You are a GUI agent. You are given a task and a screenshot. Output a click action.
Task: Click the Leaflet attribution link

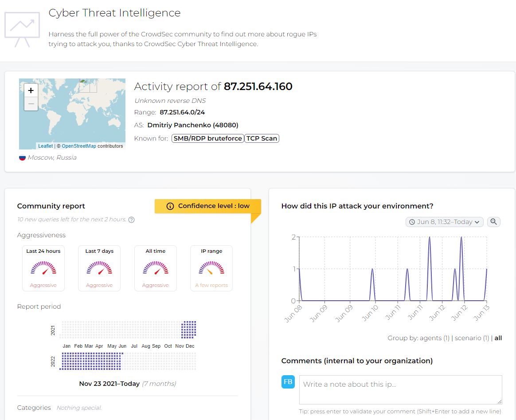click(x=45, y=145)
